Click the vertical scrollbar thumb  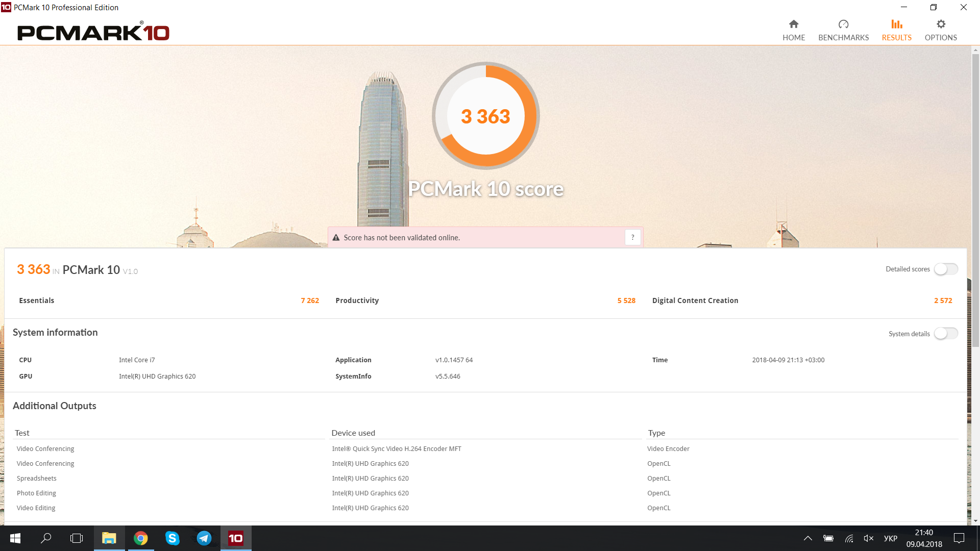[975, 200]
